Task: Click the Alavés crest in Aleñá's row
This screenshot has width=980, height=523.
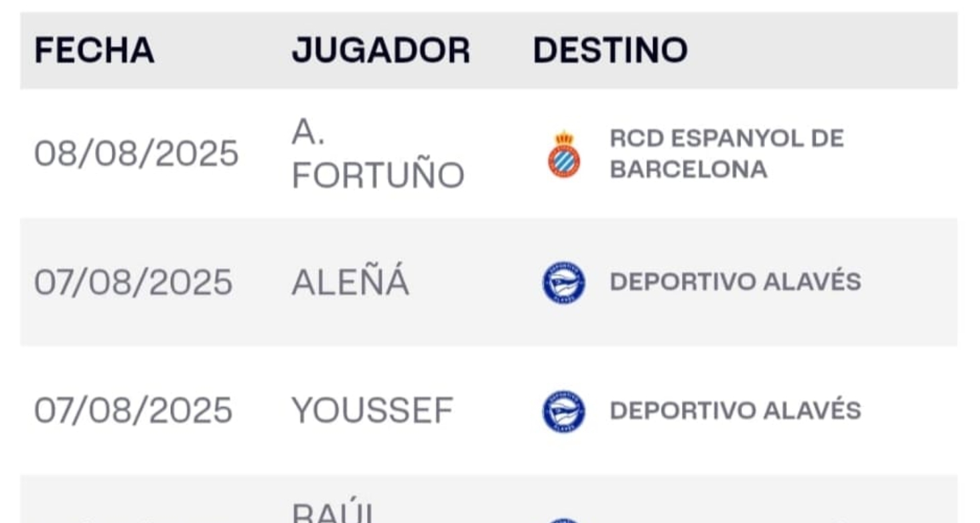Action: coord(563,283)
